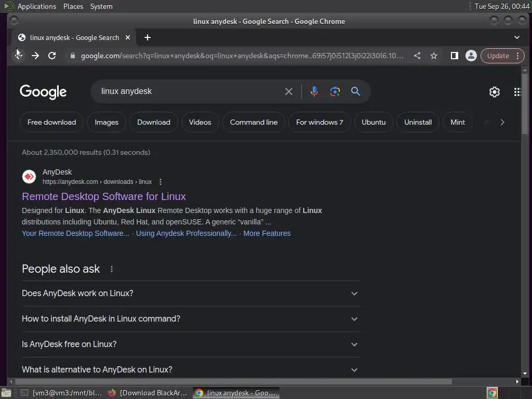Open the Chrome profile avatar
The image size is (532, 399).
(x=471, y=56)
